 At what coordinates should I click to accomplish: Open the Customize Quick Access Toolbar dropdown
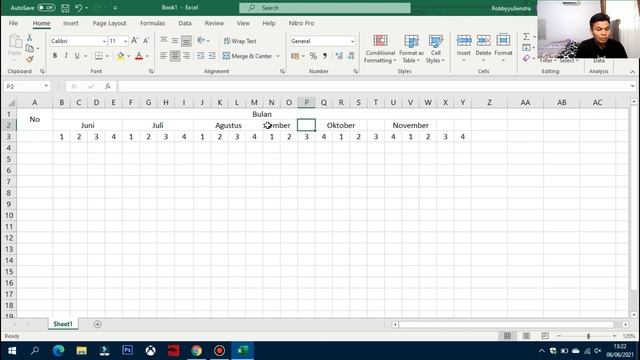click(115, 8)
